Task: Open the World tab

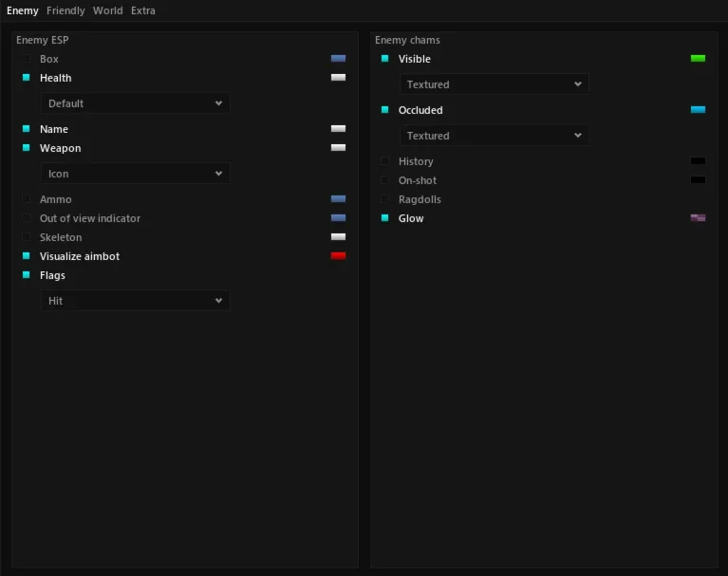Action: pos(107,10)
